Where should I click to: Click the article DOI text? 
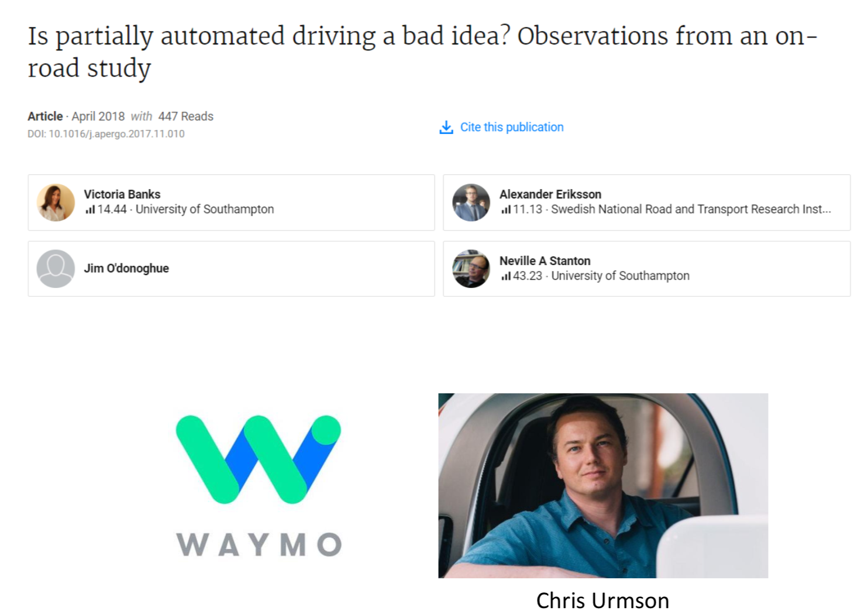tap(106, 134)
